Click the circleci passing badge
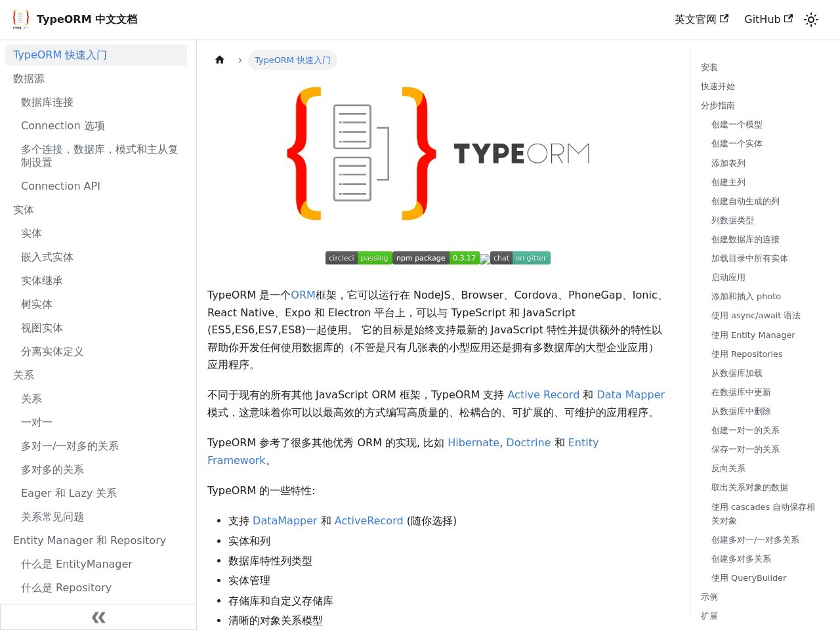 358,258
